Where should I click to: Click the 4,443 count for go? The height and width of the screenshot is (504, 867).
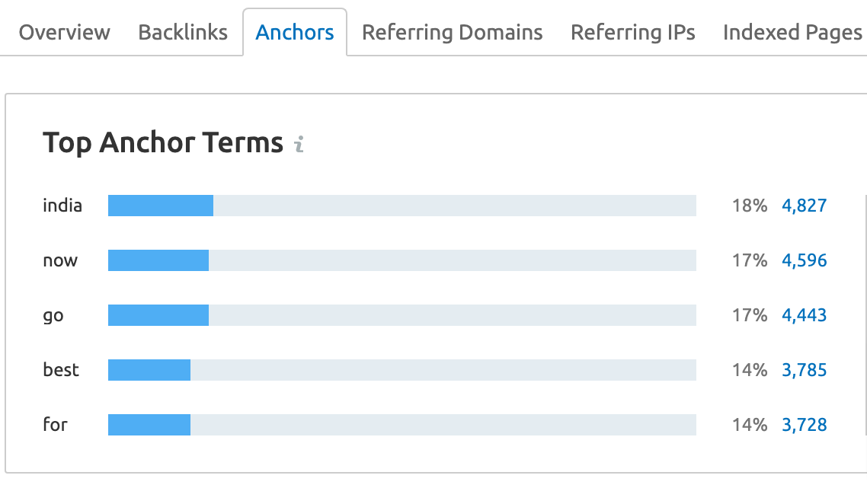click(x=805, y=314)
